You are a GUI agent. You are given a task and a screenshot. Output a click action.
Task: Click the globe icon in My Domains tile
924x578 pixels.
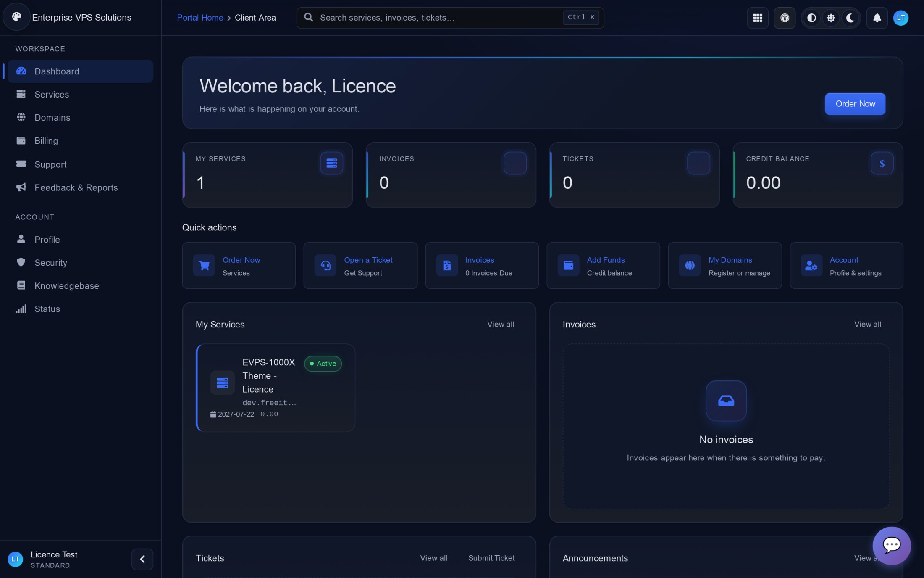[690, 266]
